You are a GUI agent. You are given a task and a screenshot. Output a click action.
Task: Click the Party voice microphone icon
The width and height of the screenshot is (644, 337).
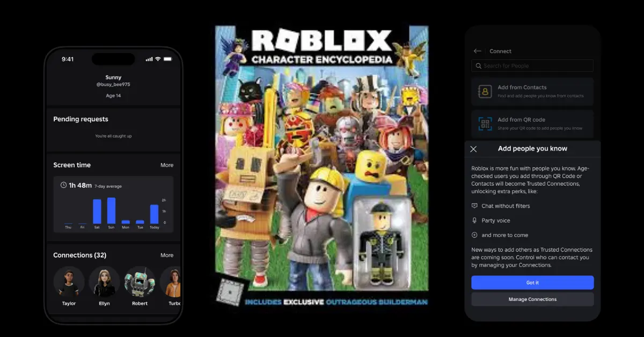click(474, 221)
